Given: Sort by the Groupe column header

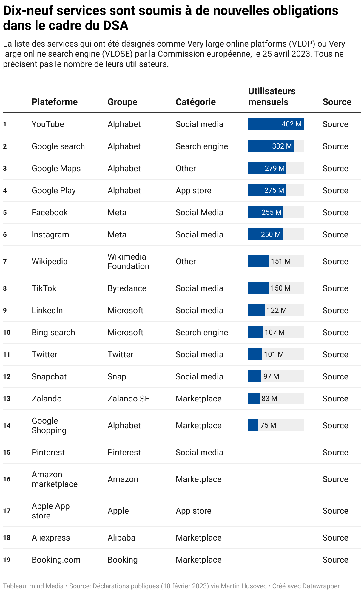Looking at the screenshot, I should click(x=122, y=102).
